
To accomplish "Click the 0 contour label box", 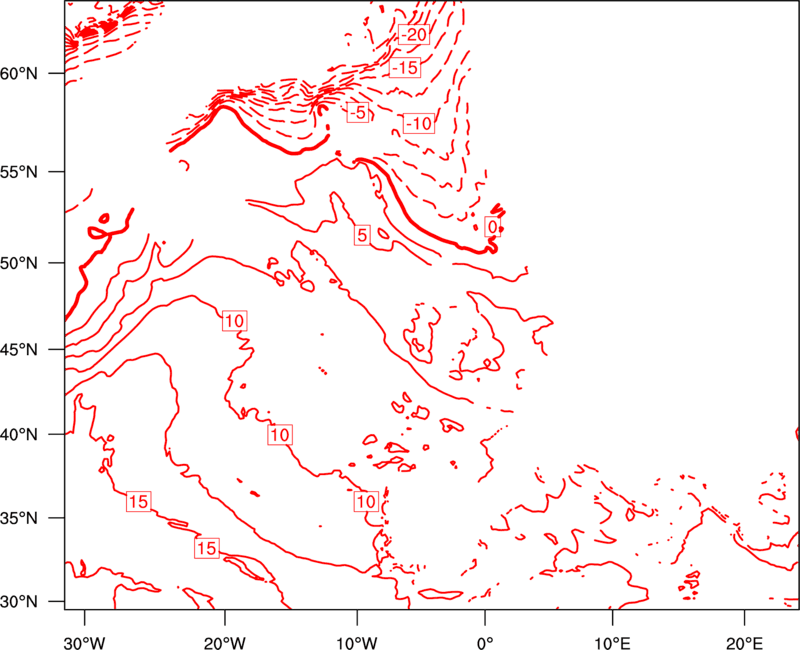I will coord(492,227).
